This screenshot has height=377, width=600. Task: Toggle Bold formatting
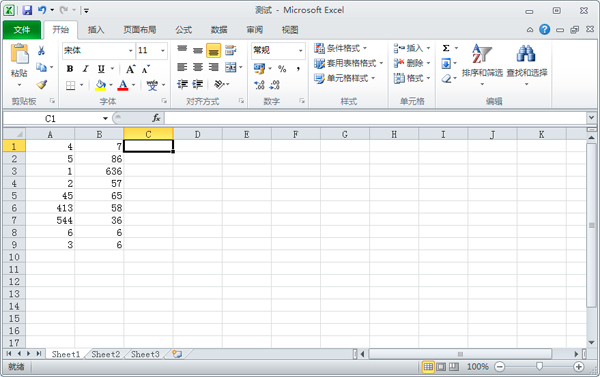70,69
